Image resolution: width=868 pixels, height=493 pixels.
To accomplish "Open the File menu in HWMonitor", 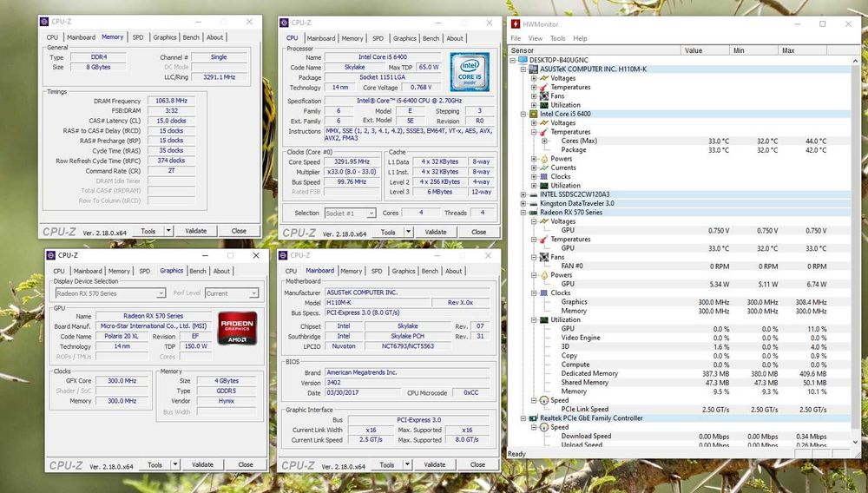I will point(516,38).
